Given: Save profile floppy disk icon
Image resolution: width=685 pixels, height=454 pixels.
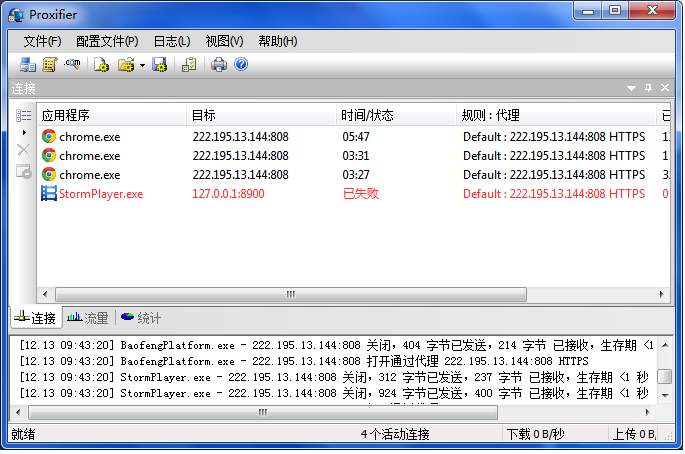Looking at the screenshot, I should pos(159,65).
